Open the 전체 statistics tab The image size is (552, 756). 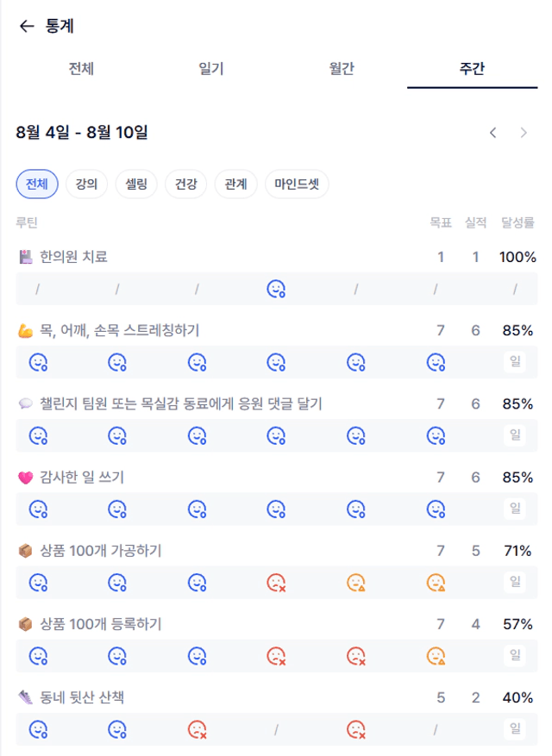coord(81,68)
